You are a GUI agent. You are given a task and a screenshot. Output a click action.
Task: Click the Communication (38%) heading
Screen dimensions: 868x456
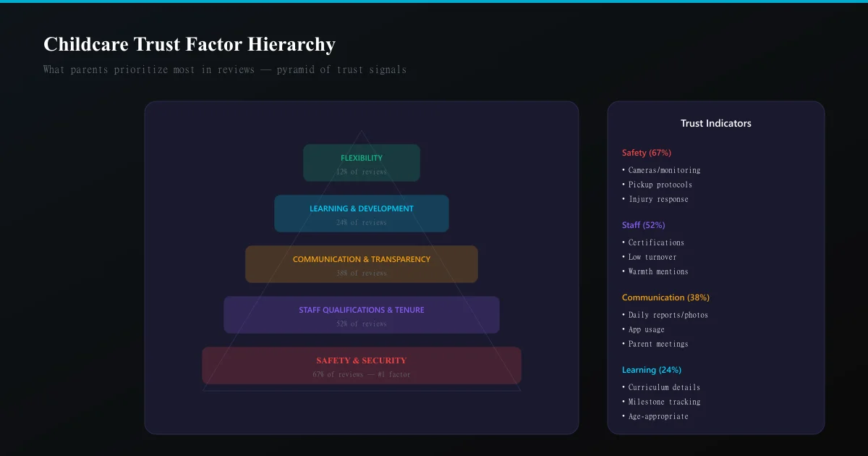click(x=665, y=297)
